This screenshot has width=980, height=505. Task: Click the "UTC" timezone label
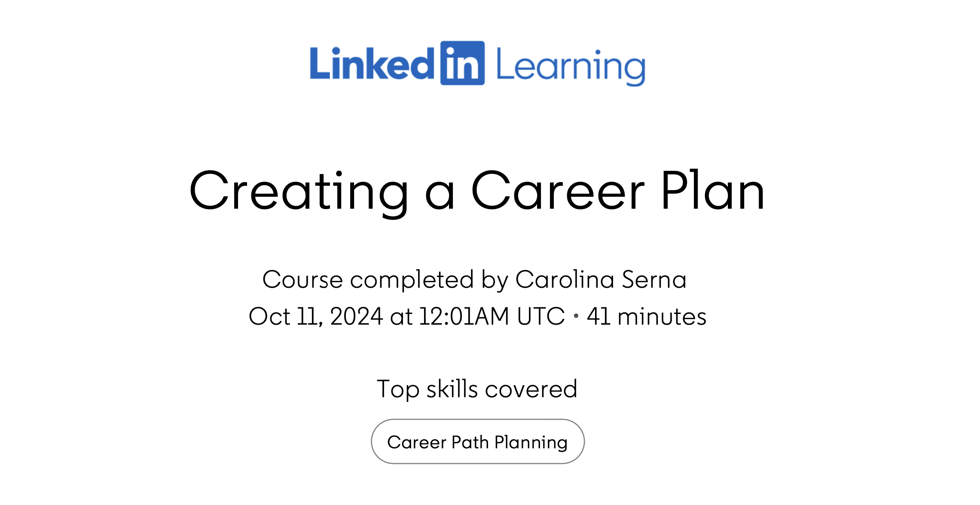tap(541, 316)
